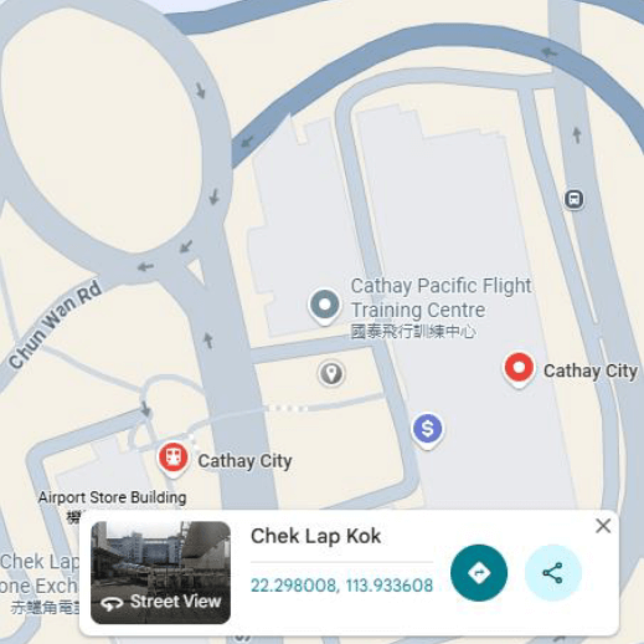Click the Chek Lap Kok card title
Screen dimensions: 644x644
coord(316,536)
